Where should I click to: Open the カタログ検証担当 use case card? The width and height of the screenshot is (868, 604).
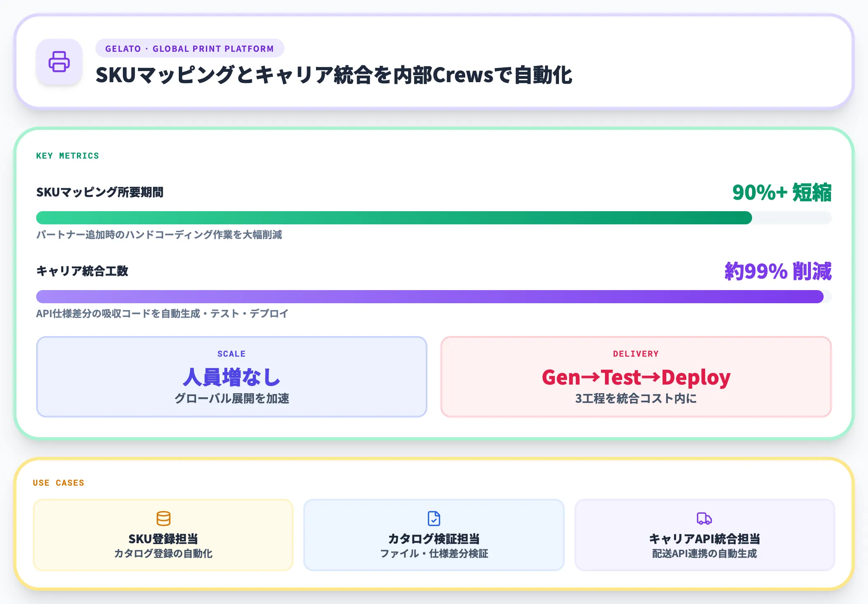click(x=434, y=535)
